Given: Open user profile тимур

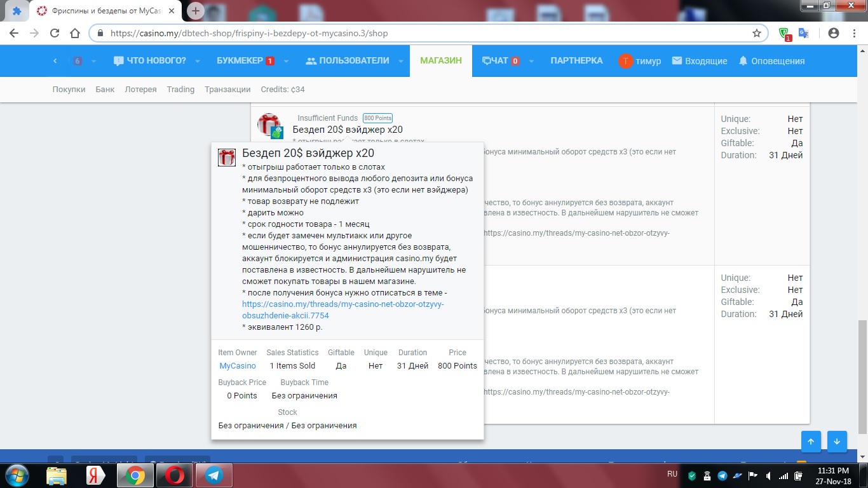Looking at the screenshot, I should [640, 61].
